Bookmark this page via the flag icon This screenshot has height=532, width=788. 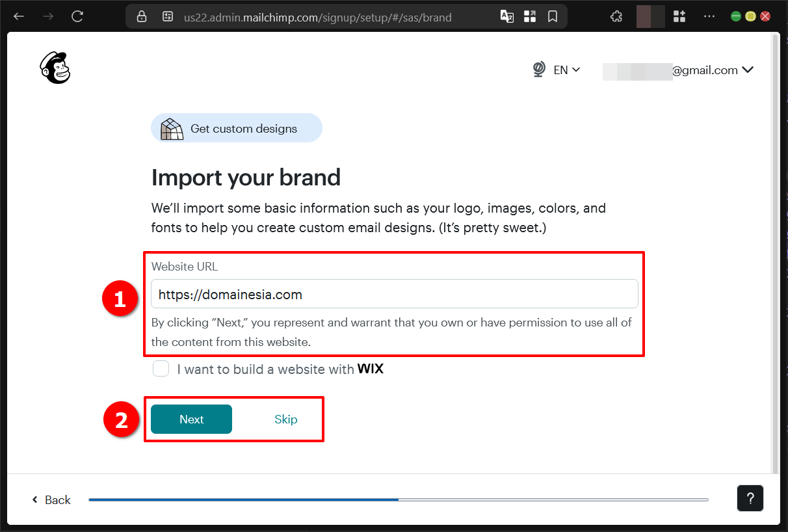coord(553,16)
